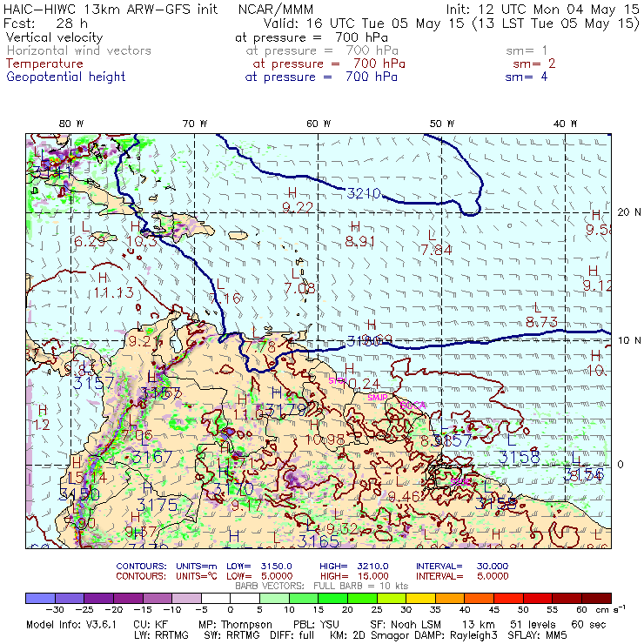Click the red '8.91' temperature value
Screen dimensions: 644x644
click(x=359, y=242)
